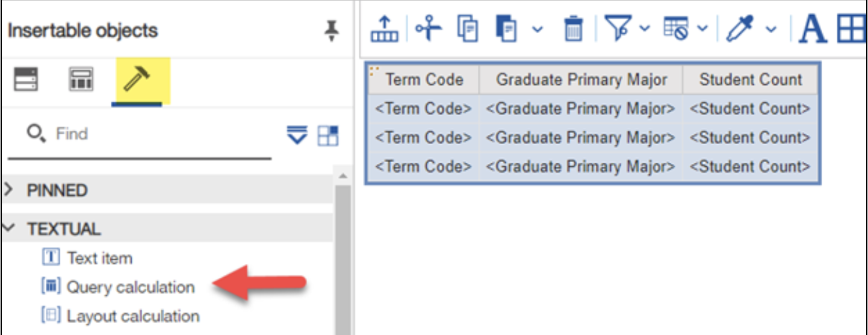Click the Cut scissors icon
Image resolution: width=868 pixels, height=335 pixels.
coord(428,28)
